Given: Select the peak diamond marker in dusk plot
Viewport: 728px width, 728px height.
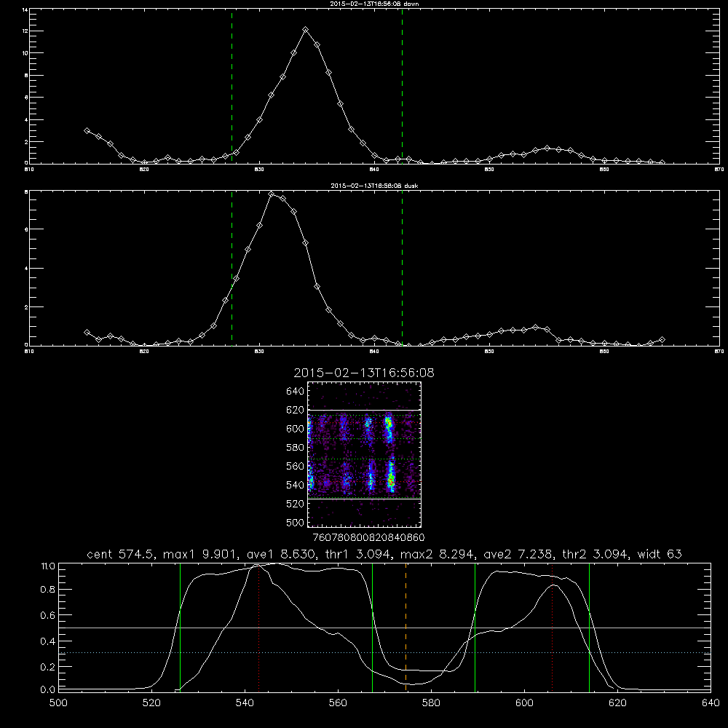Looking at the screenshot, I should 271,194.
